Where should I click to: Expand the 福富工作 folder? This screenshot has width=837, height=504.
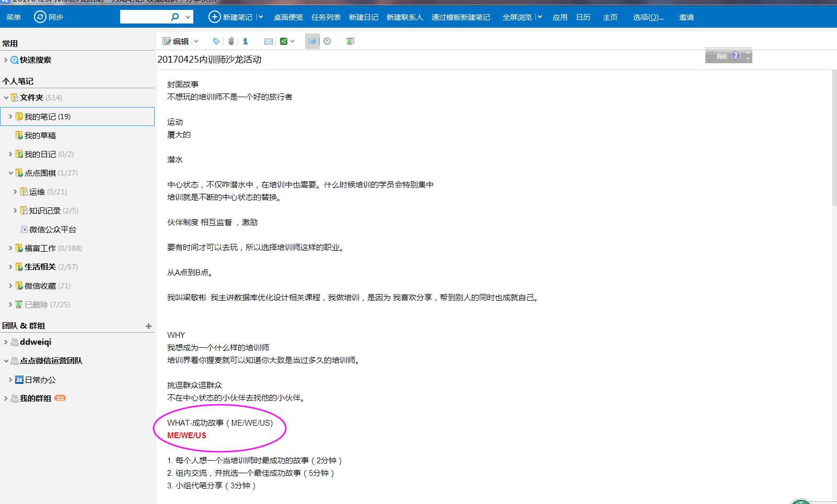(x=10, y=248)
